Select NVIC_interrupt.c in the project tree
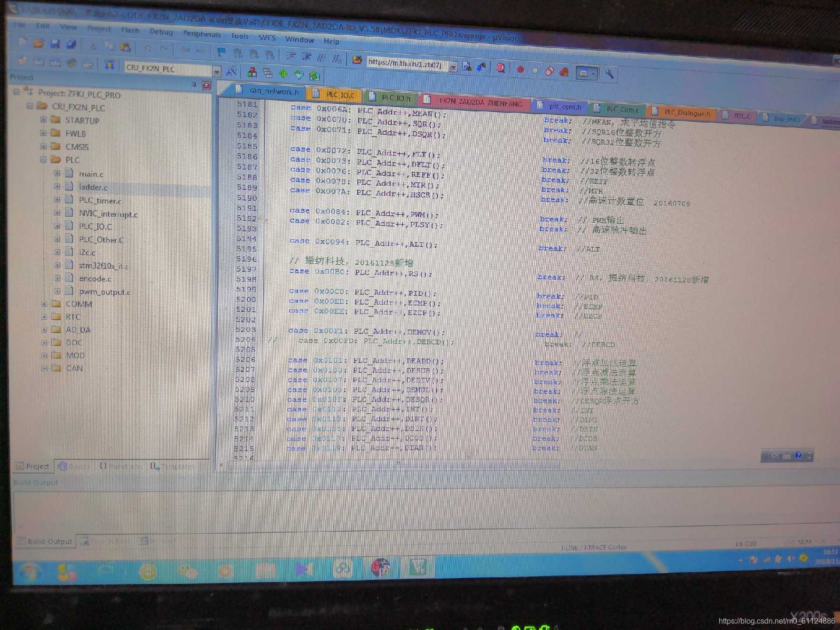This screenshot has height=630, width=840. (x=108, y=214)
